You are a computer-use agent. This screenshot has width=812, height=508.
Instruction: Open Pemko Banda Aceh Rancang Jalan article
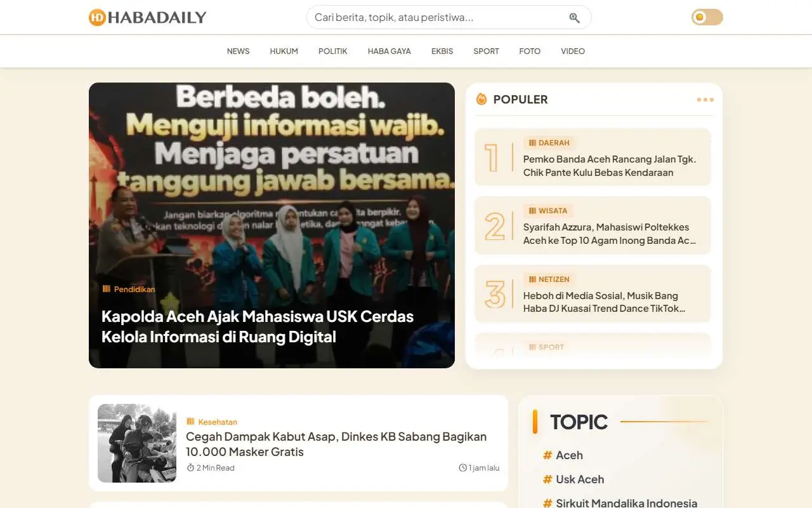tap(610, 166)
